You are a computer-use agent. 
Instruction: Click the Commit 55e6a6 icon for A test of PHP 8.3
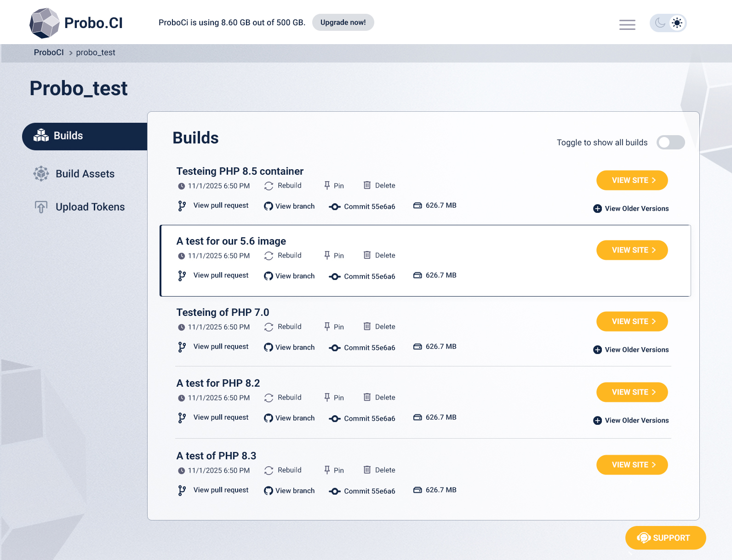(335, 491)
